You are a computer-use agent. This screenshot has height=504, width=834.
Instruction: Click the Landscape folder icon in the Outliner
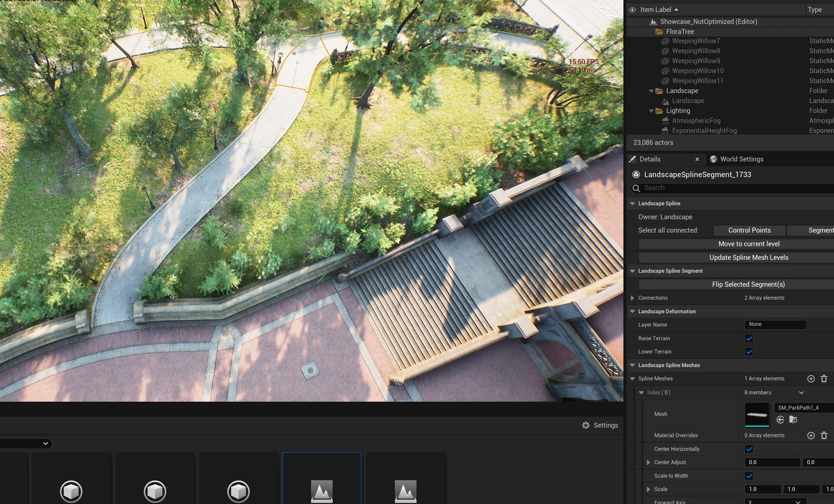point(659,91)
